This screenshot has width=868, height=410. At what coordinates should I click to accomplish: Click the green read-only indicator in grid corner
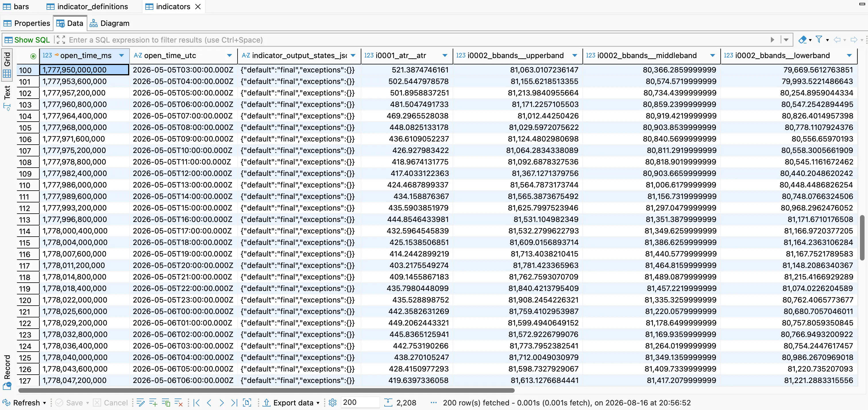(33, 56)
